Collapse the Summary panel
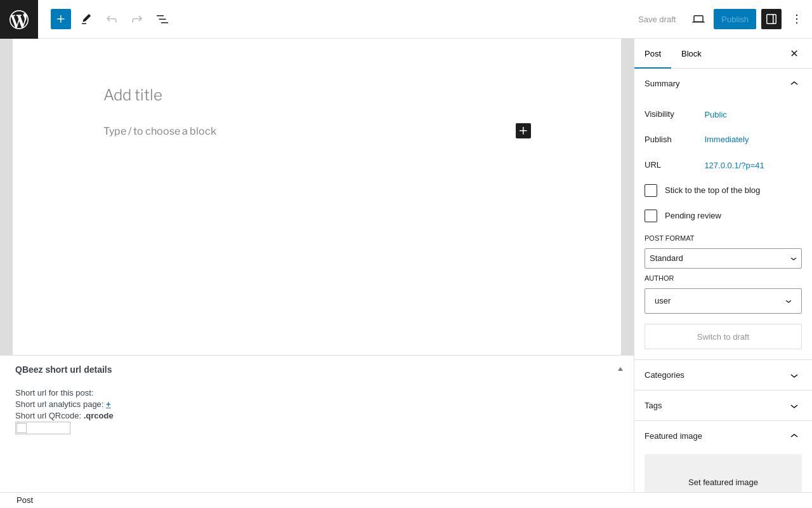Screen dimensions: 812x508 pos(723,84)
